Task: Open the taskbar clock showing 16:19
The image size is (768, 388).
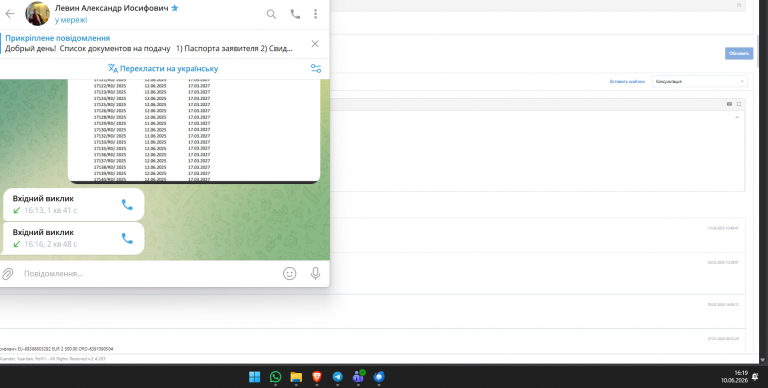Action: coord(734,376)
